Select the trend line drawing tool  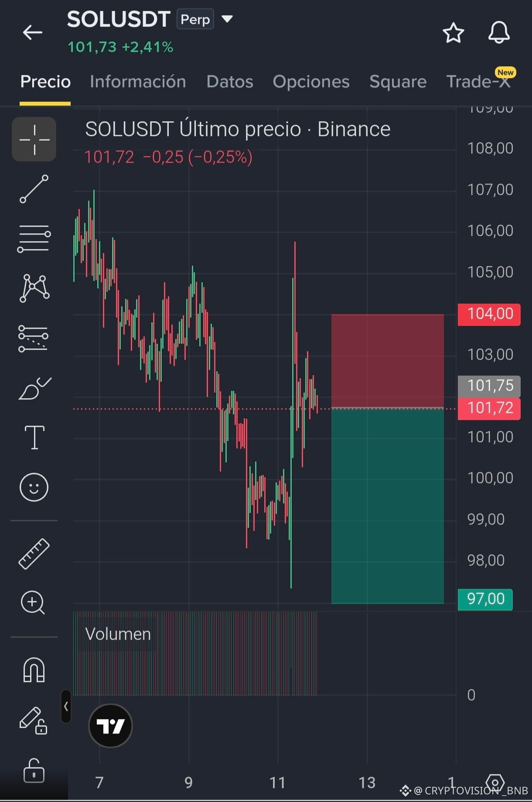pyautogui.click(x=34, y=189)
